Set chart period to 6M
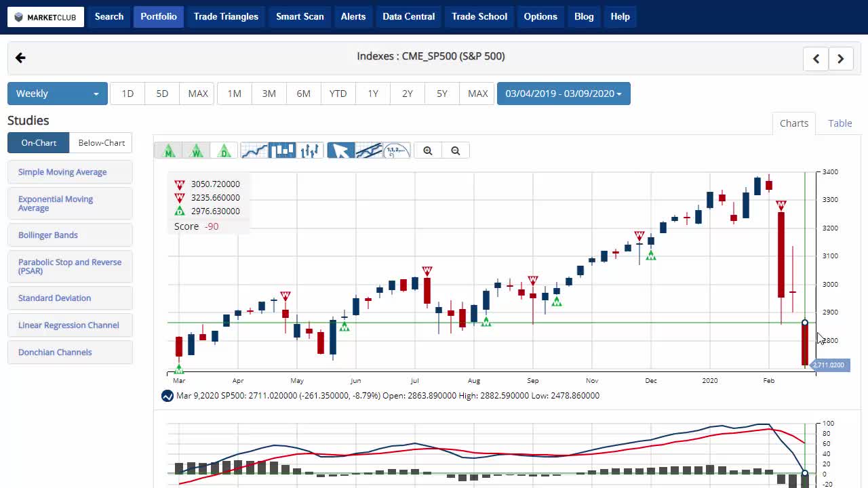The image size is (868, 488). (x=304, y=94)
